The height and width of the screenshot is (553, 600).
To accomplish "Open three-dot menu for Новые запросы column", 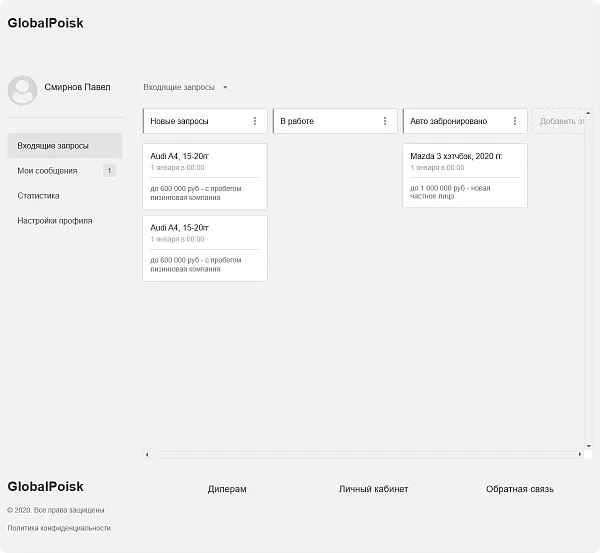I will 254,121.
